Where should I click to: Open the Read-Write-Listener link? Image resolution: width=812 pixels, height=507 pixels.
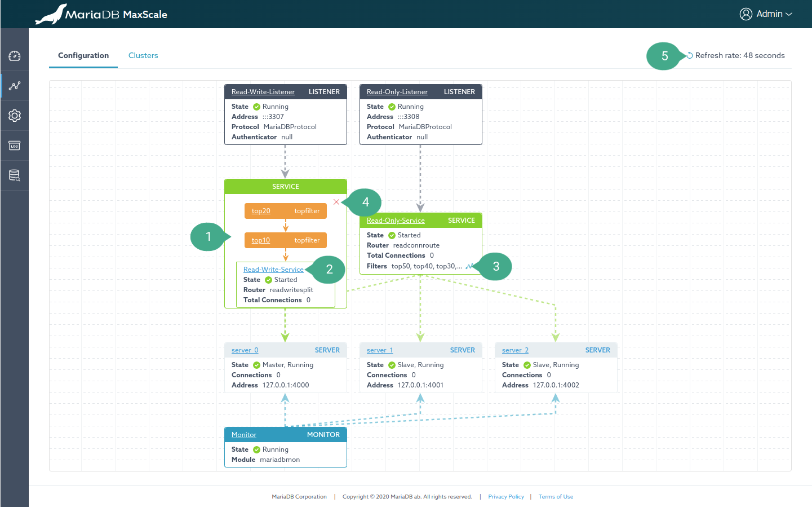pos(263,92)
